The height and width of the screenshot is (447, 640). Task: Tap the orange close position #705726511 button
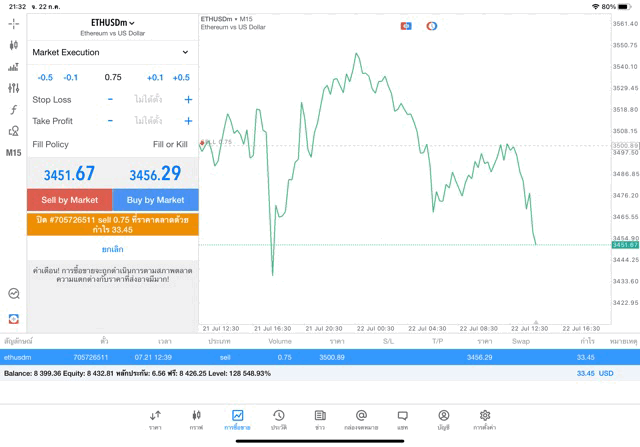pyautogui.click(x=112, y=224)
